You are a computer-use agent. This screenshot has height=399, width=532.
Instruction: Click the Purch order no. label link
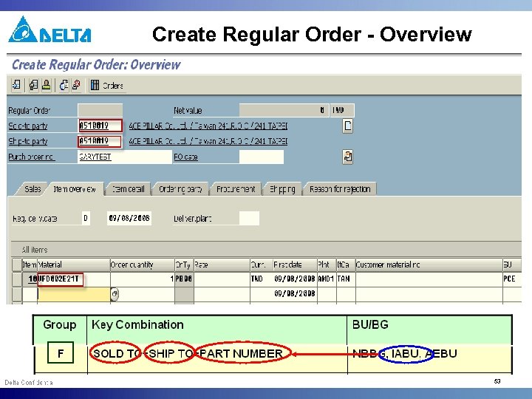[x=31, y=157]
